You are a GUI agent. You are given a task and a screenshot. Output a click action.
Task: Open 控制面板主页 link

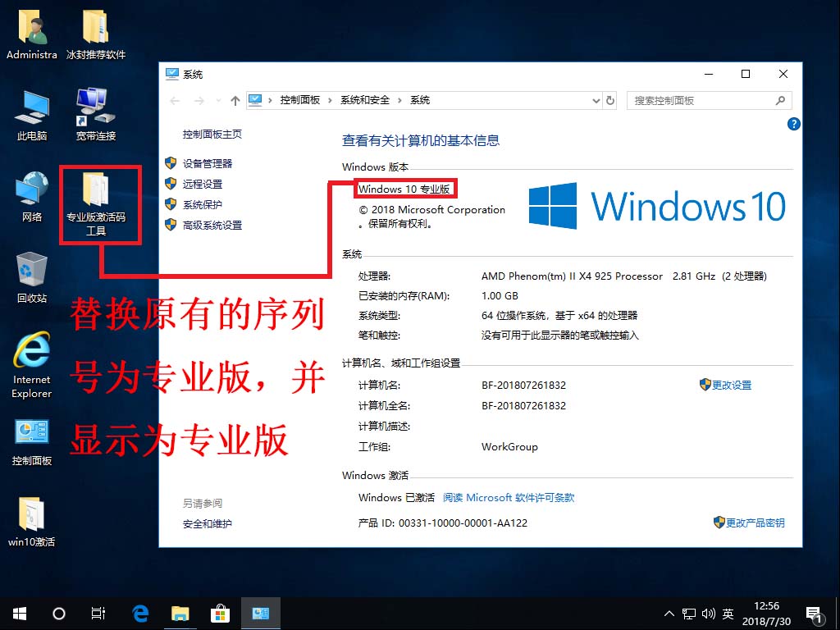(x=212, y=134)
